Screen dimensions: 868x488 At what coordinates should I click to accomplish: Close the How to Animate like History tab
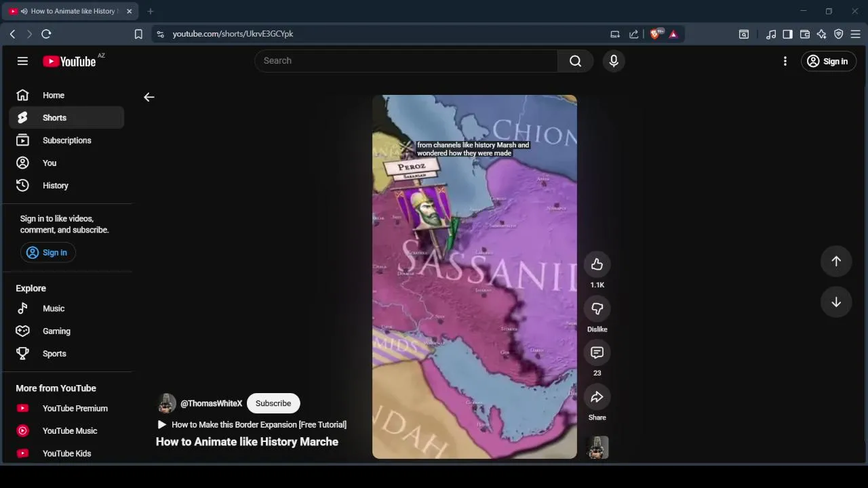(130, 12)
